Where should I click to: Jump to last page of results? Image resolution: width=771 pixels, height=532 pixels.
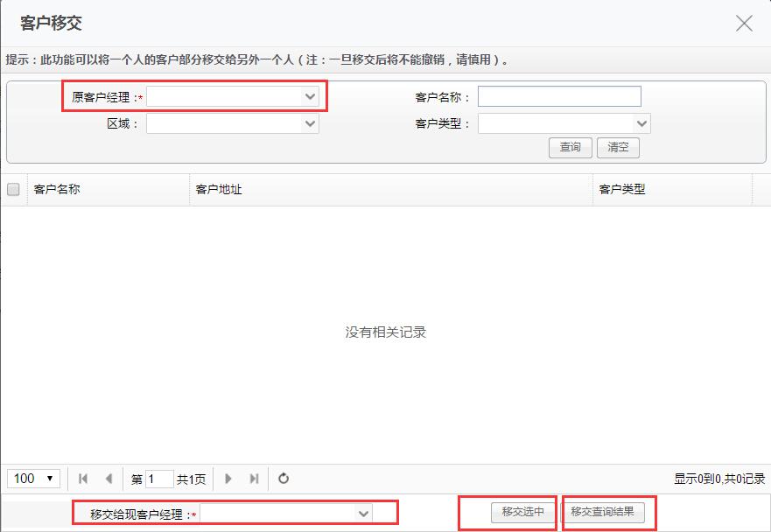click(x=254, y=479)
